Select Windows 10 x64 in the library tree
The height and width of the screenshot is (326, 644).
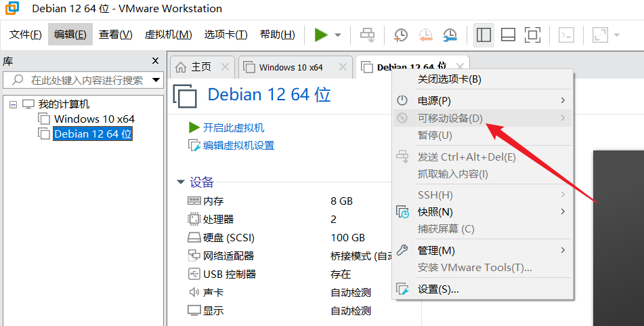tap(94, 119)
